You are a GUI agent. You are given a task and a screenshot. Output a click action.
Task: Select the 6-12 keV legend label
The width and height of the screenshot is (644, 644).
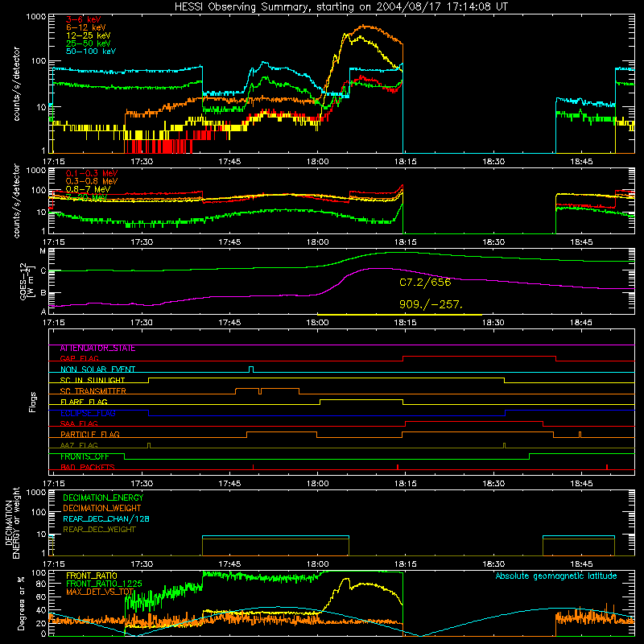pyautogui.click(x=86, y=27)
